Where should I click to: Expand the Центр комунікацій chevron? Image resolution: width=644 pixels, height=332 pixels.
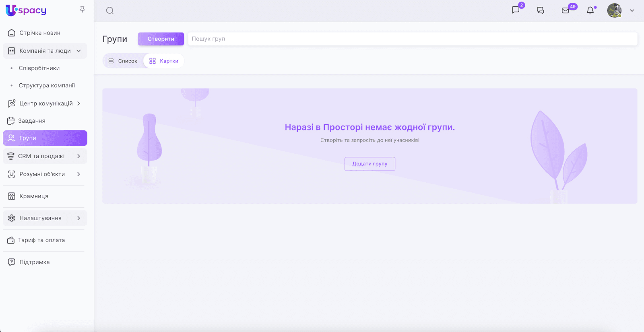tap(79, 103)
